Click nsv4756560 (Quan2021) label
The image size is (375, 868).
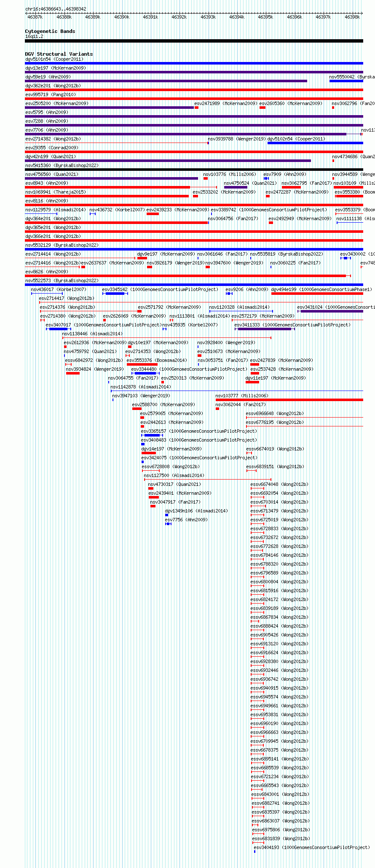(52, 174)
